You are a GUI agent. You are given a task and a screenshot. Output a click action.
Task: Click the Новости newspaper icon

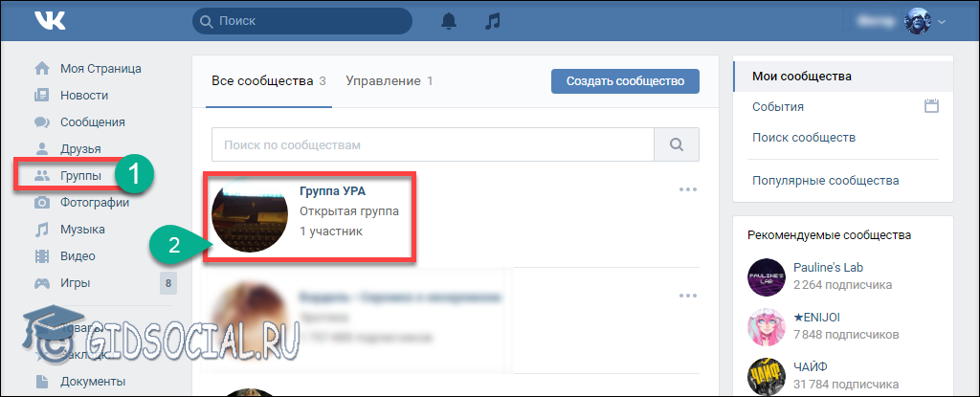(42, 95)
